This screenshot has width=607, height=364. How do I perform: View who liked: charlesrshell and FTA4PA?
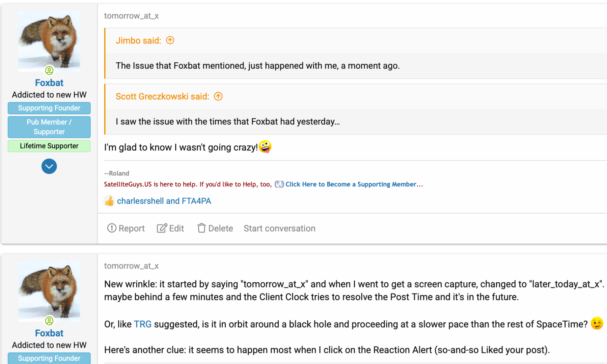pos(164,201)
